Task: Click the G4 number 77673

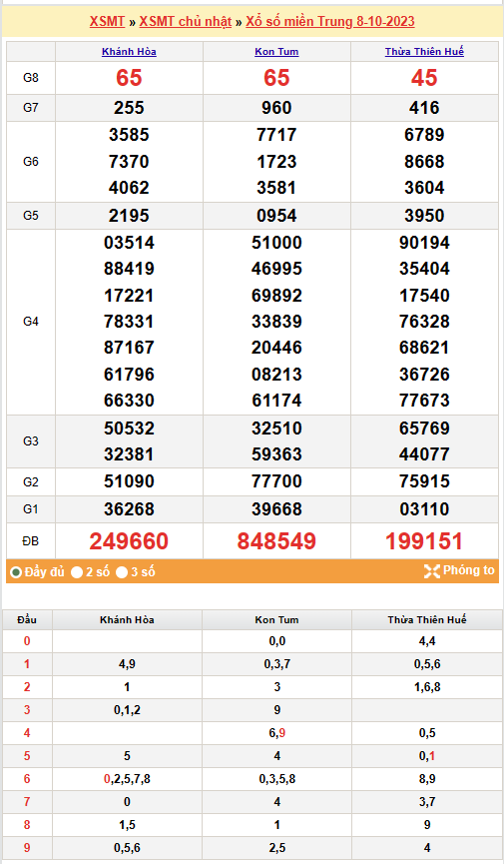Action: 424,401
